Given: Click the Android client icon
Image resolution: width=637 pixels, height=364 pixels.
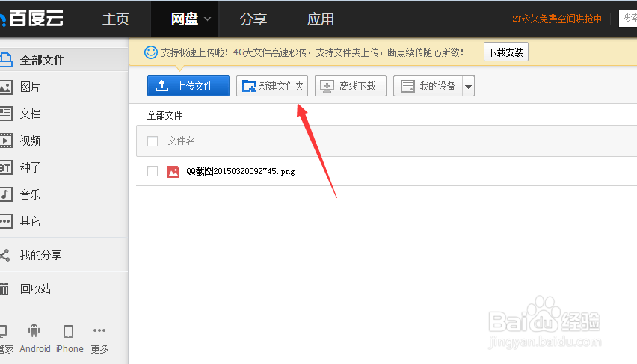Looking at the screenshot, I should [34, 331].
